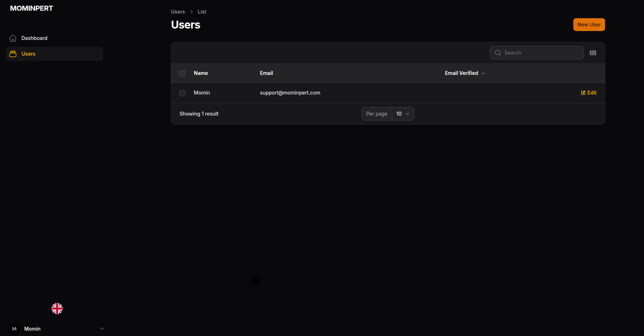The height and width of the screenshot is (336, 644).
Task: Check the select-all checkbox in table header
Action: pyautogui.click(x=182, y=73)
